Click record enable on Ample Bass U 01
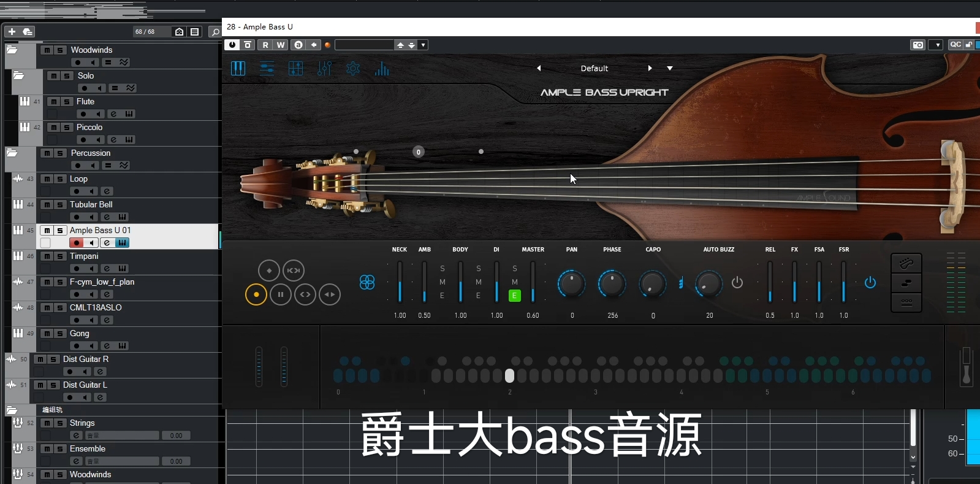The height and width of the screenshot is (484, 980). 77,243
